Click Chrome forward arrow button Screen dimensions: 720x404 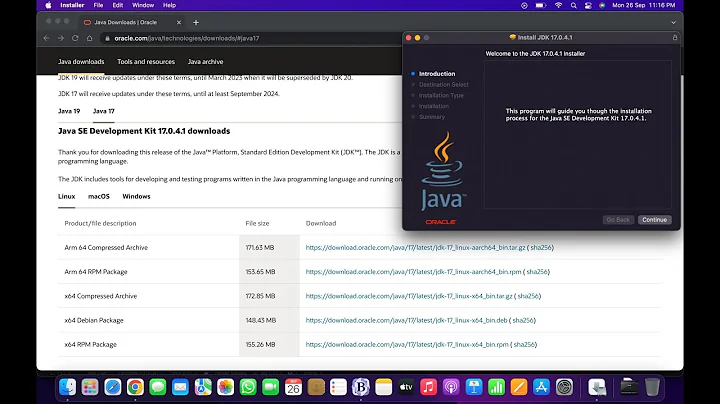61,38
